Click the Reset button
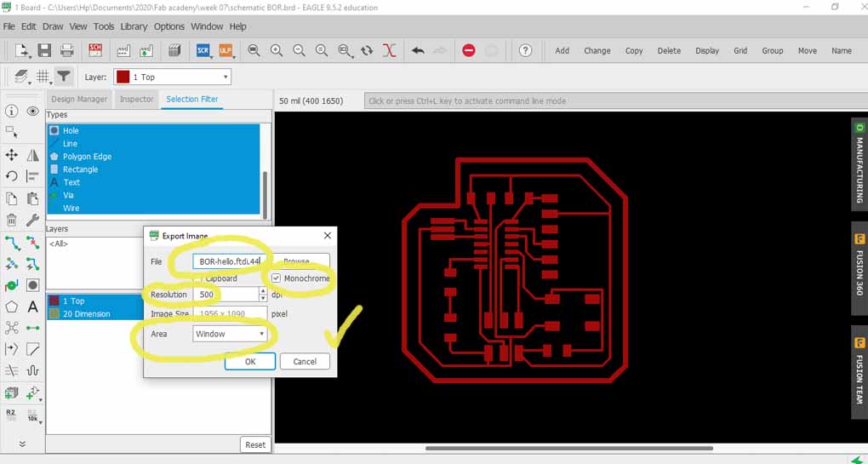Viewport: 868px width, 464px height. (255, 444)
